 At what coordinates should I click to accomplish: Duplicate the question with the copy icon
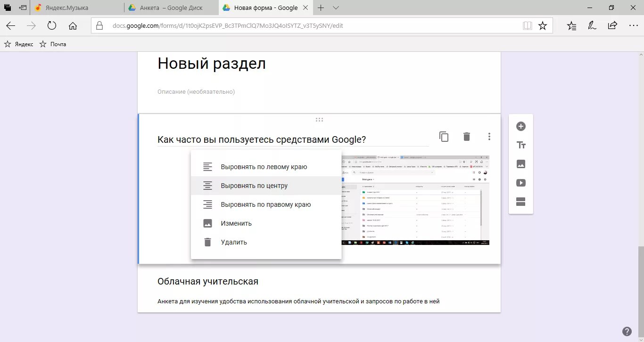444,137
